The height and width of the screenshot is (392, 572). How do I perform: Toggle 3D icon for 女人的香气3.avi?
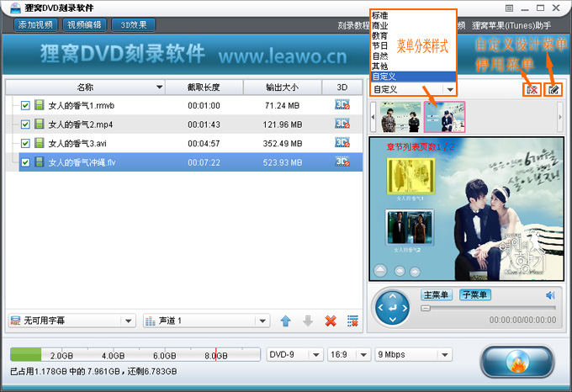[342, 143]
